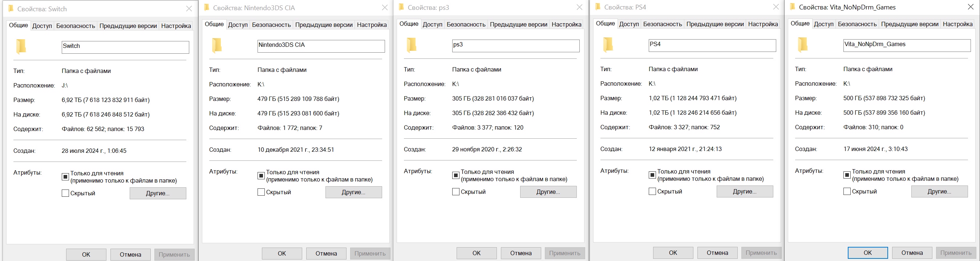
Task: Click the folder icon in the PS4 properties window
Action: coord(608,45)
